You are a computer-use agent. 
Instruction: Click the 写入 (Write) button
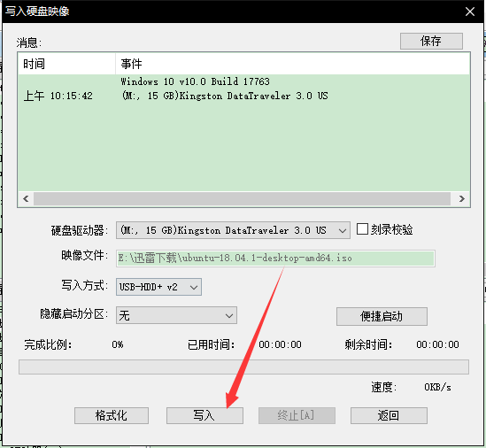click(204, 415)
